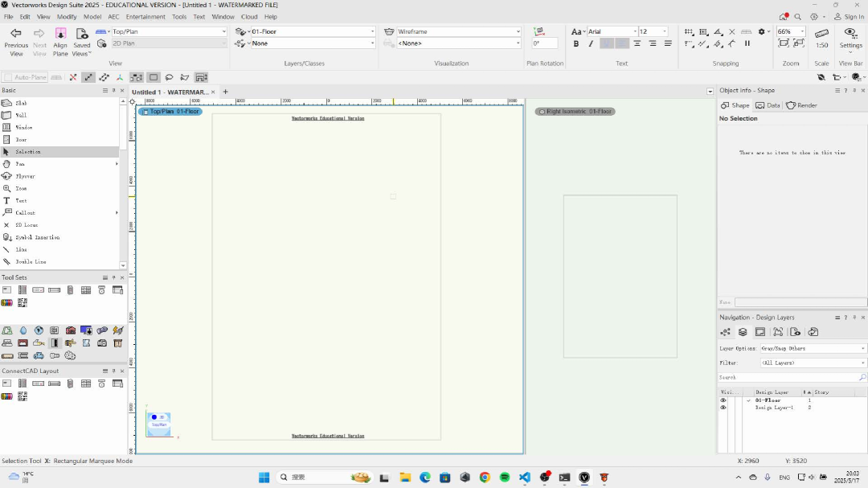Choose the Slab tool
The width and height of the screenshot is (868, 488).
coord(20,103)
